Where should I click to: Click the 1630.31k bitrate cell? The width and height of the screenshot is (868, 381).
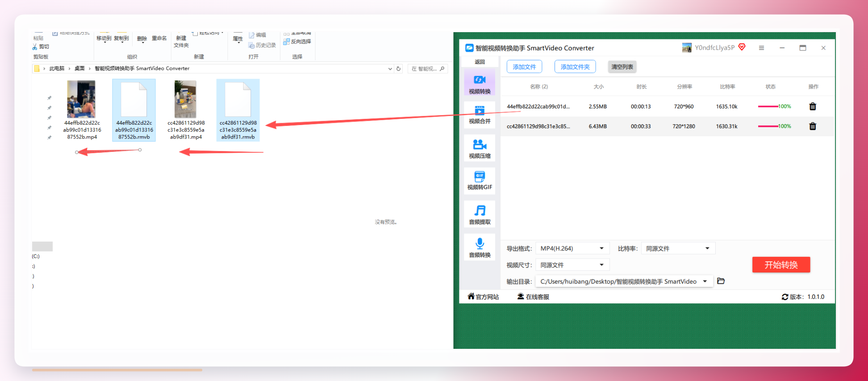pos(726,126)
